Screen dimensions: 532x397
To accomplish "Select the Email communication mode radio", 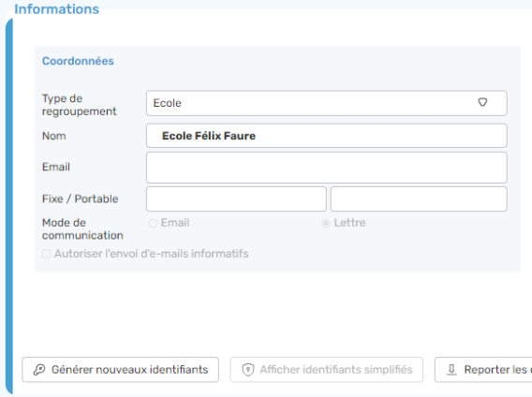I will (x=153, y=223).
